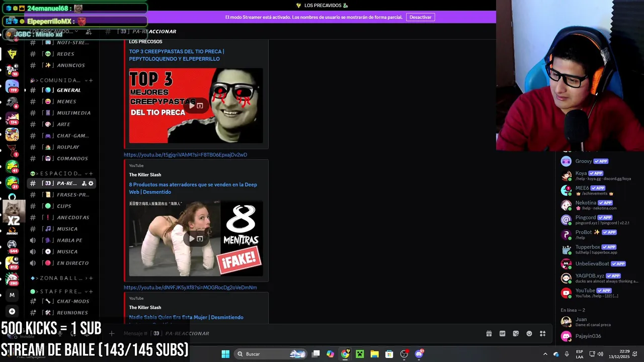Image resolution: width=644 pixels, height=362 pixels.
Task: Open the 8 Productos mas aterradores title link
Action: pyautogui.click(x=193, y=188)
